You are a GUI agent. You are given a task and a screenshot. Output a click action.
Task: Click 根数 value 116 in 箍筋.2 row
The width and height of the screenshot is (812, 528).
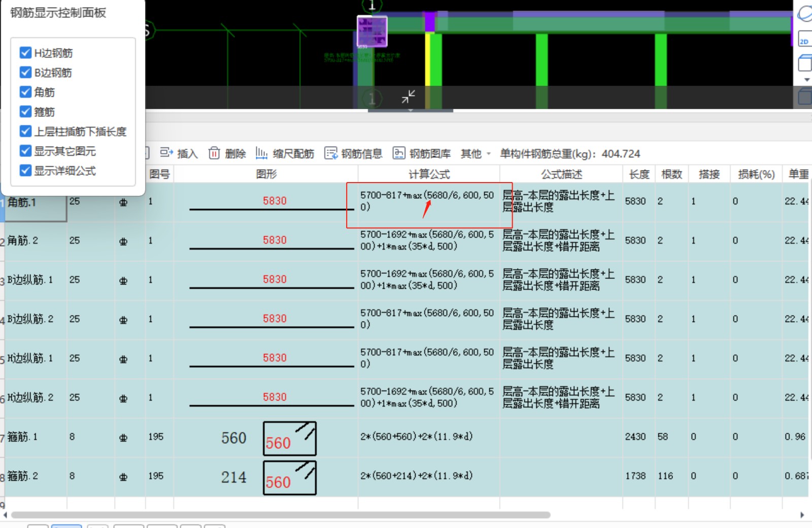[665, 476]
